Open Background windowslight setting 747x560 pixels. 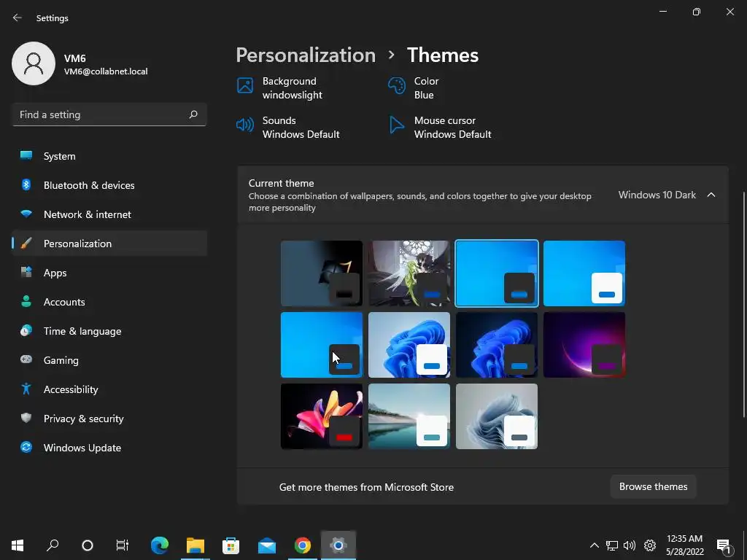pos(280,88)
